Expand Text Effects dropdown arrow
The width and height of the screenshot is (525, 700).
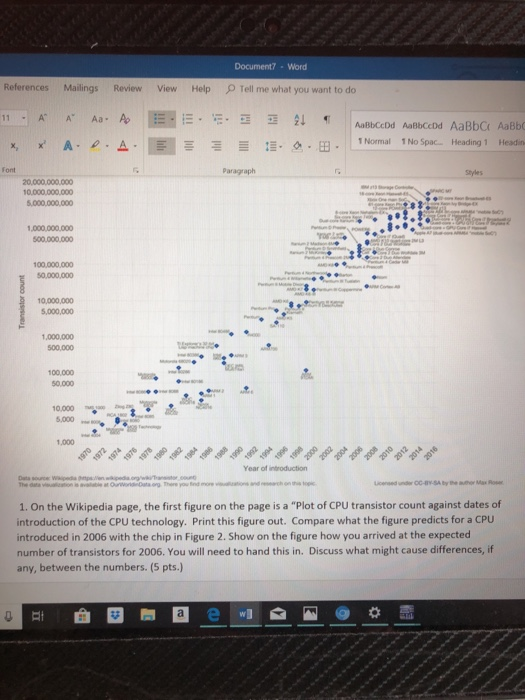79,146
